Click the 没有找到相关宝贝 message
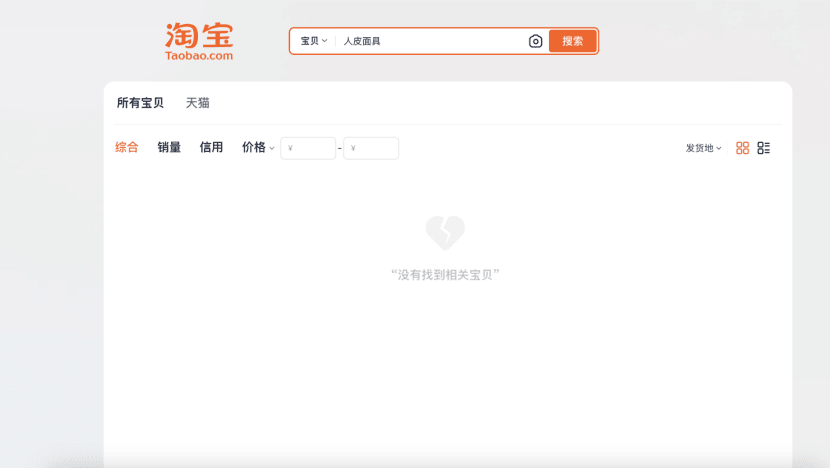This screenshot has height=468, width=830. (445, 274)
